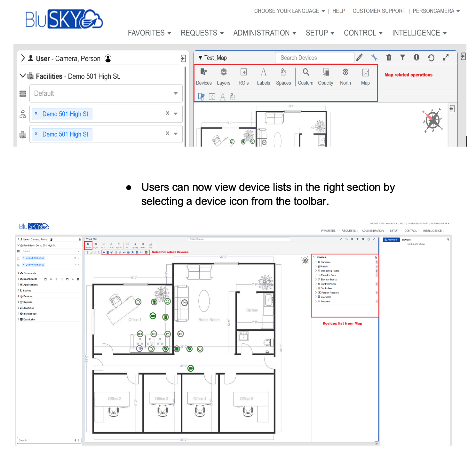Toggle Spaces on the map toolbar
Viewport: 476px width, 459px height.
283,76
